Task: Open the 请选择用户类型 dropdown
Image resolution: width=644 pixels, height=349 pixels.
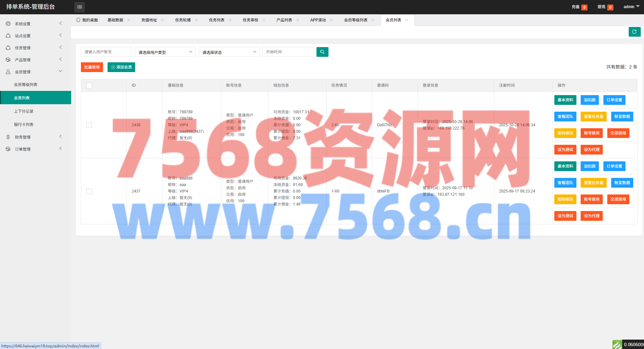Action: click(165, 52)
